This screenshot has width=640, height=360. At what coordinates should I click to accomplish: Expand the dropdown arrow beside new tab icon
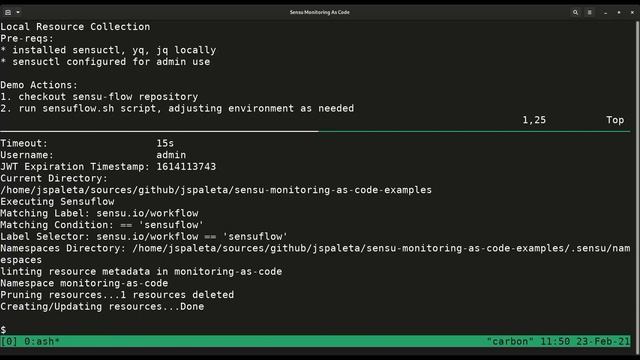pos(18,12)
